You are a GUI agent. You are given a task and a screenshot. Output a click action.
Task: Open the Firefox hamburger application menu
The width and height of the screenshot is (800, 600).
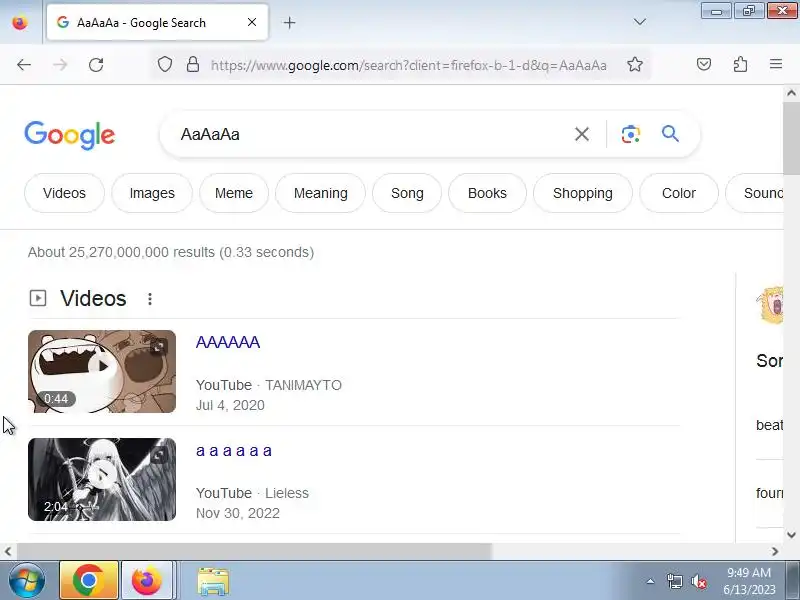click(x=776, y=64)
